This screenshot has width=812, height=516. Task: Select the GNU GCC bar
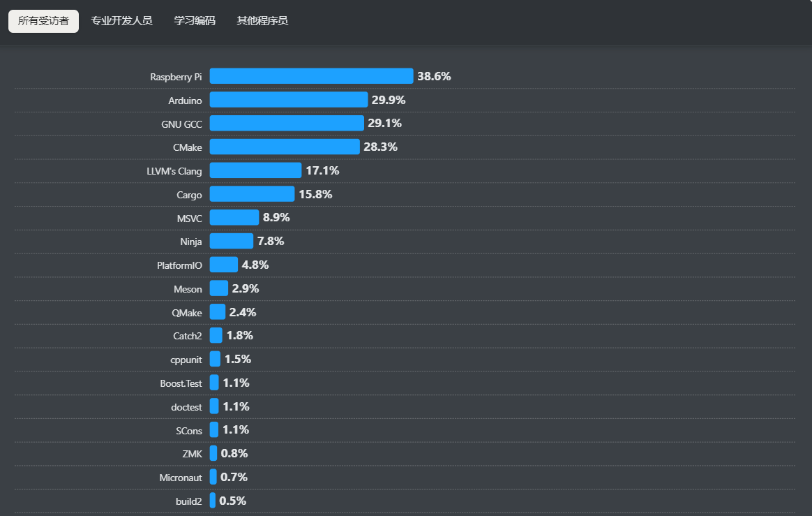pyautogui.click(x=287, y=124)
